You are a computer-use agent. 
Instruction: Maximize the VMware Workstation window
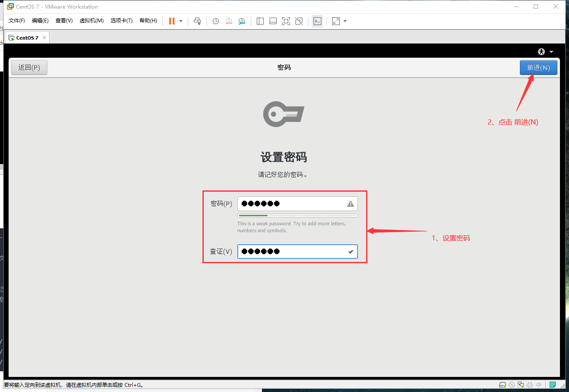coord(536,6)
